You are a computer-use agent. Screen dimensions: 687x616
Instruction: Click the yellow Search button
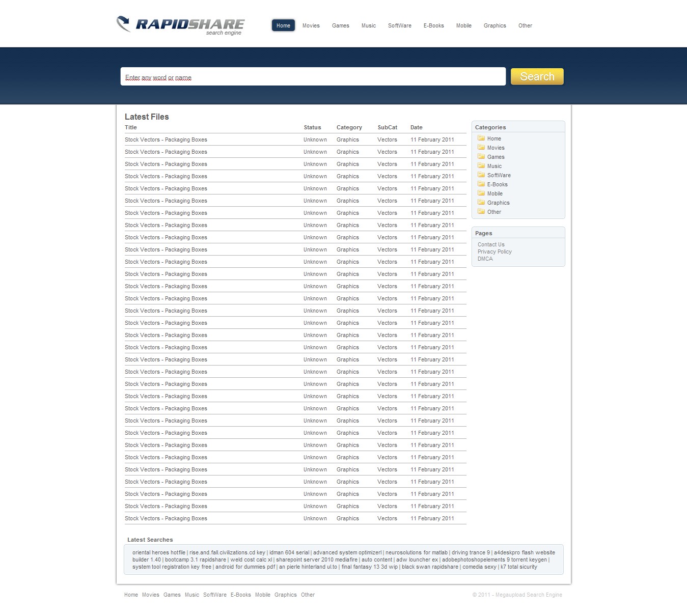point(537,76)
